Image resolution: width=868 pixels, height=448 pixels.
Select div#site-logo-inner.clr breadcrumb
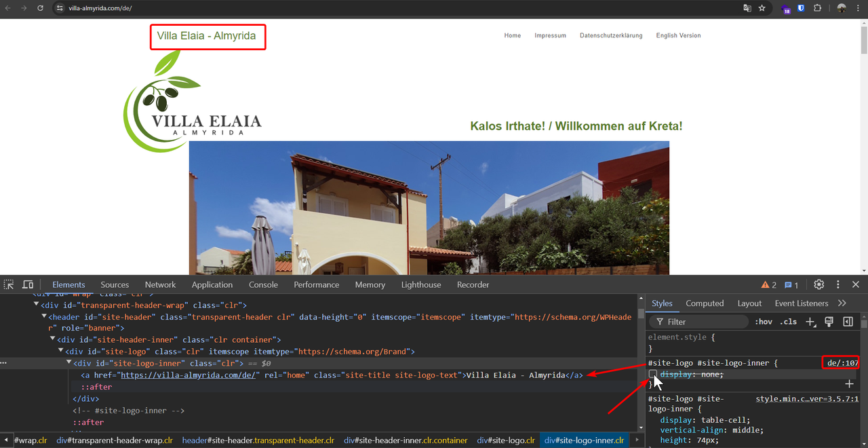click(x=584, y=441)
